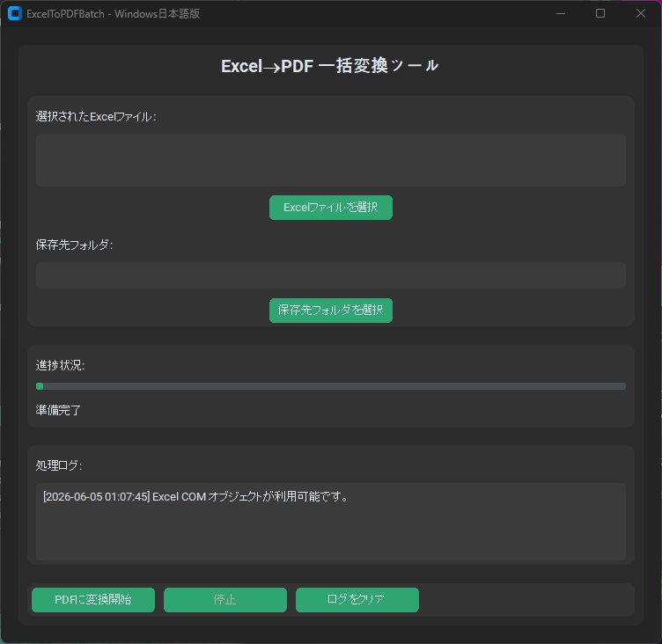
Task: Click the log entry about Excel COM
Action: click(195, 497)
